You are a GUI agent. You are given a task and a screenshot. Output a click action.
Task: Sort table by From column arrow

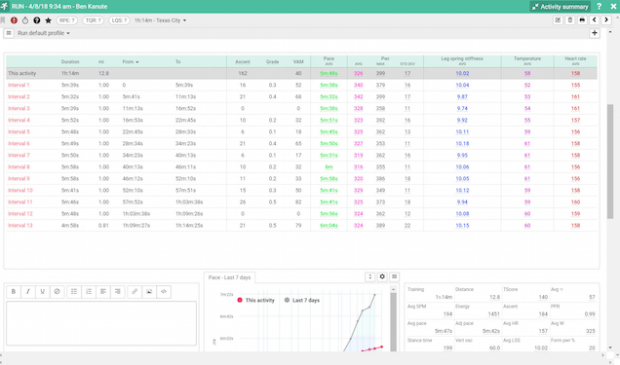(x=137, y=62)
